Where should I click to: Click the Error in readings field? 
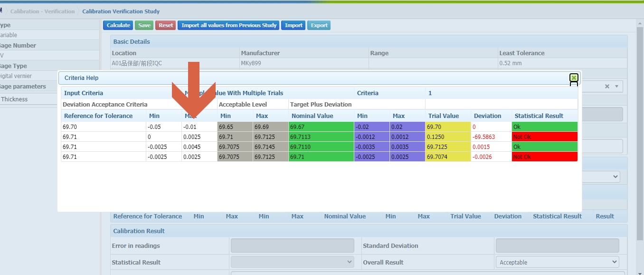pyautogui.click(x=293, y=246)
